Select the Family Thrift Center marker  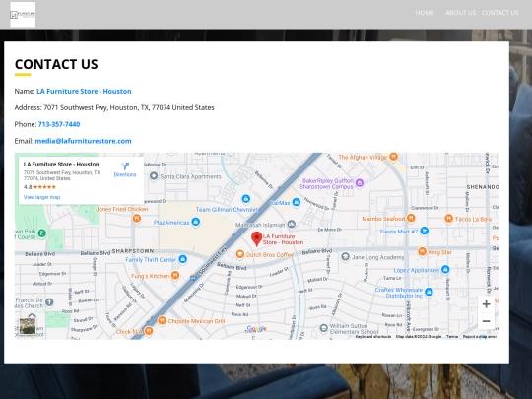[x=183, y=259]
